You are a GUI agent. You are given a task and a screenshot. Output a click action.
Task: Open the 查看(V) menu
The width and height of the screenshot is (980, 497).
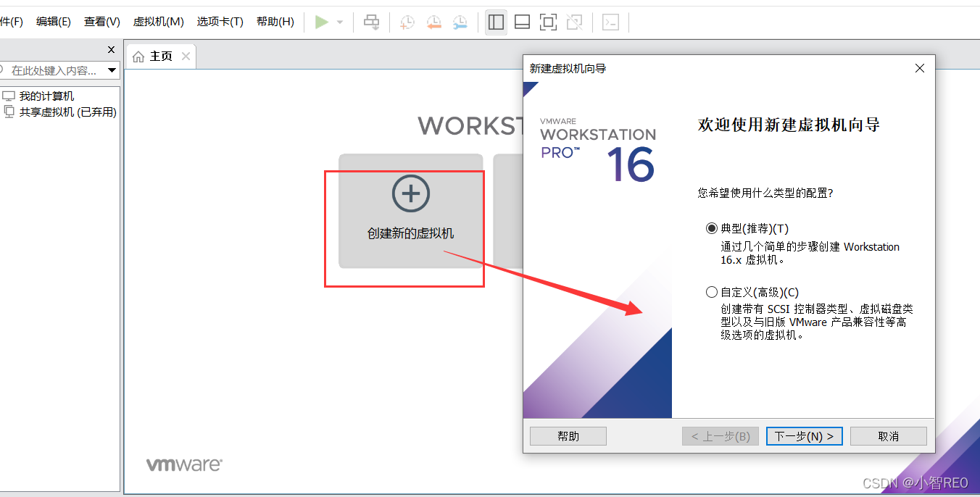(x=102, y=22)
